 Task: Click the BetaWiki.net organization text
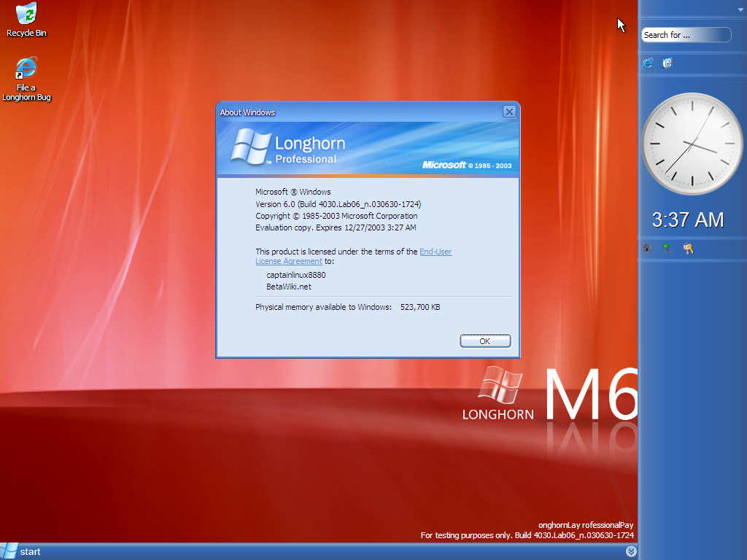tap(289, 287)
